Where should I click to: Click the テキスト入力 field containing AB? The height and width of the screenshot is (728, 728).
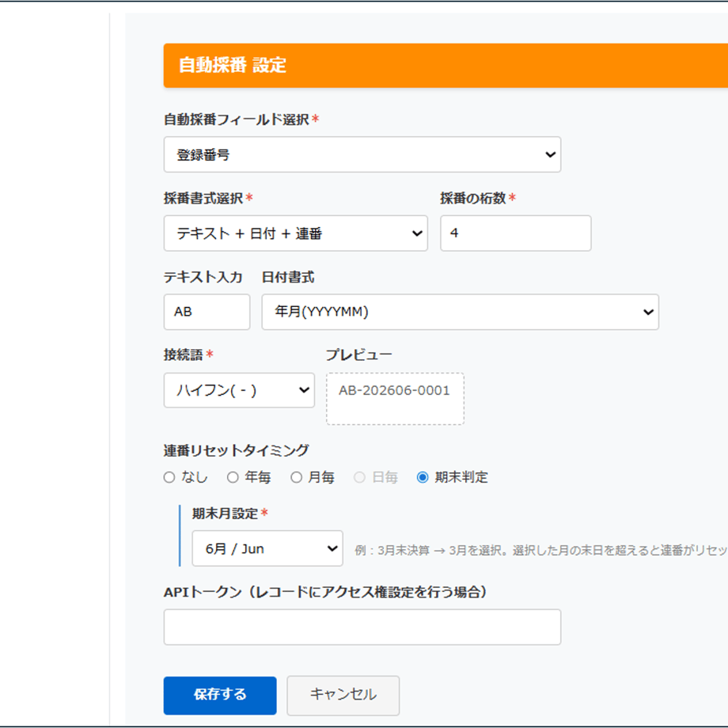(207, 312)
